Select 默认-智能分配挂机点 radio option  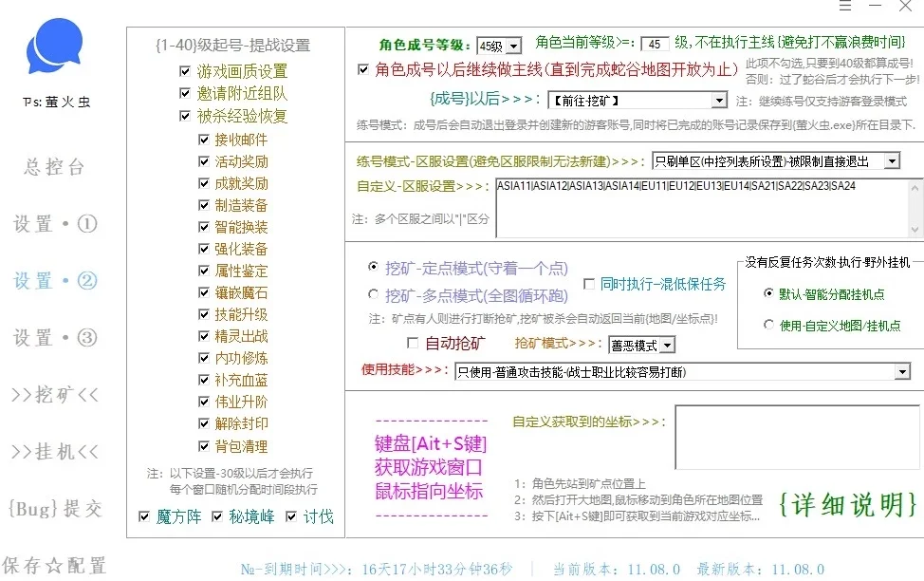[768, 293]
